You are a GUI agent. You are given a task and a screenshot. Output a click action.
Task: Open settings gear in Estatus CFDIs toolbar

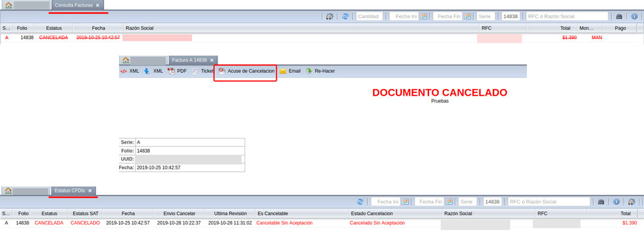pos(632,202)
